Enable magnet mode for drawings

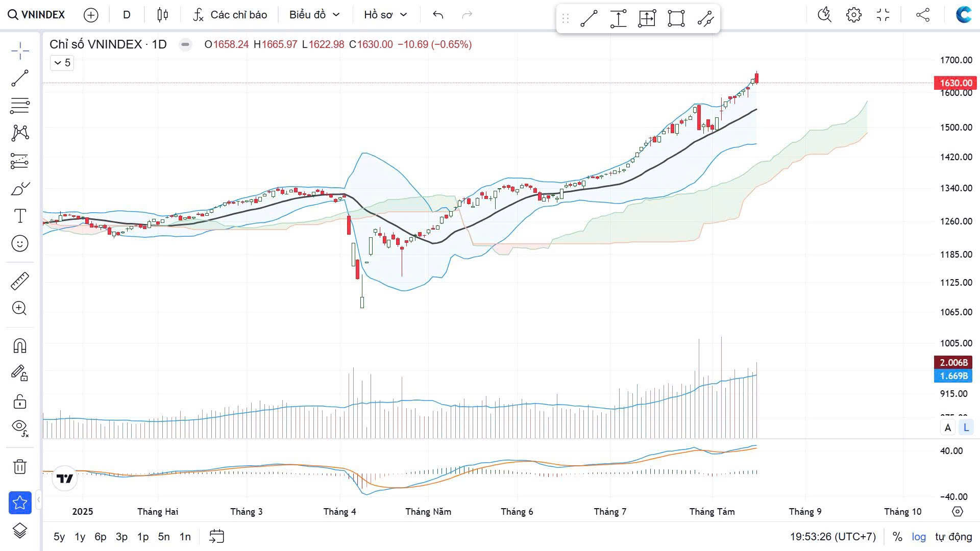click(x=20, y=346)
